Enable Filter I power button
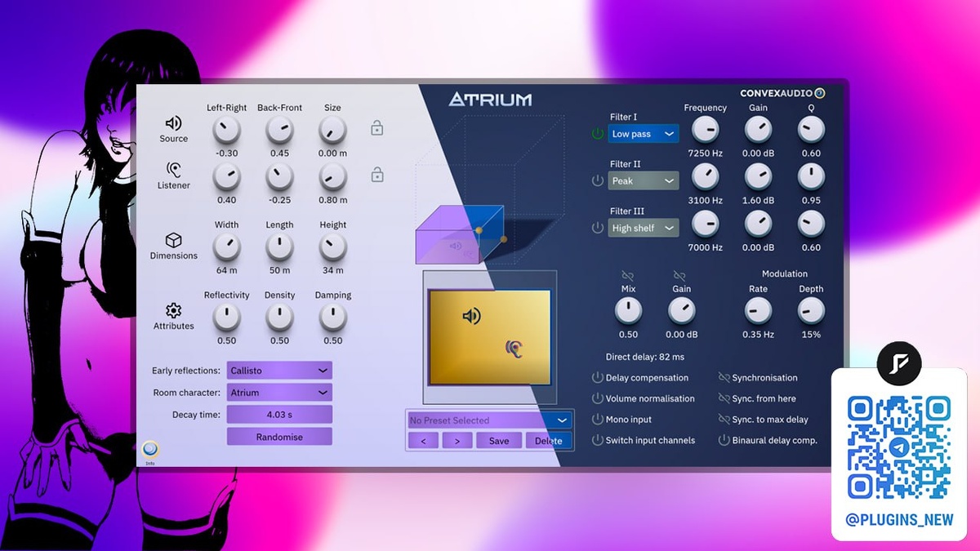Viewport: 980px width, 551px height. (x=598, y=134)
